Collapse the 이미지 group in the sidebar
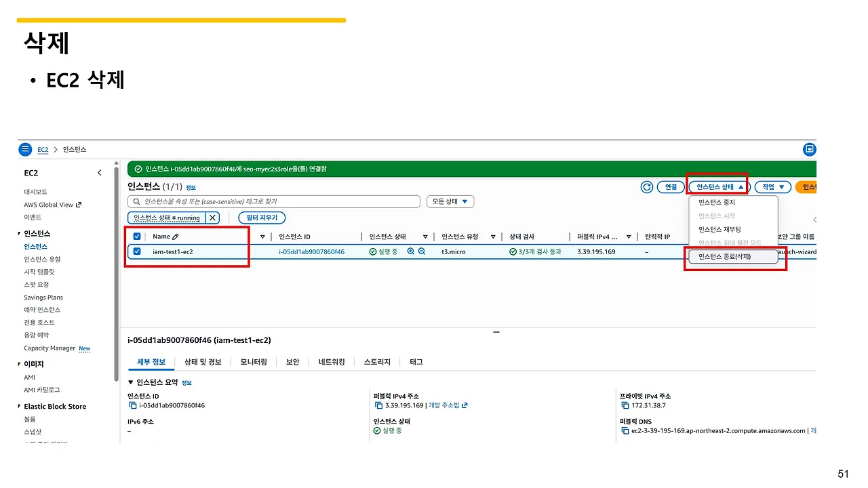This screenshot has width=868, height=488. click(x=19, y=364)
